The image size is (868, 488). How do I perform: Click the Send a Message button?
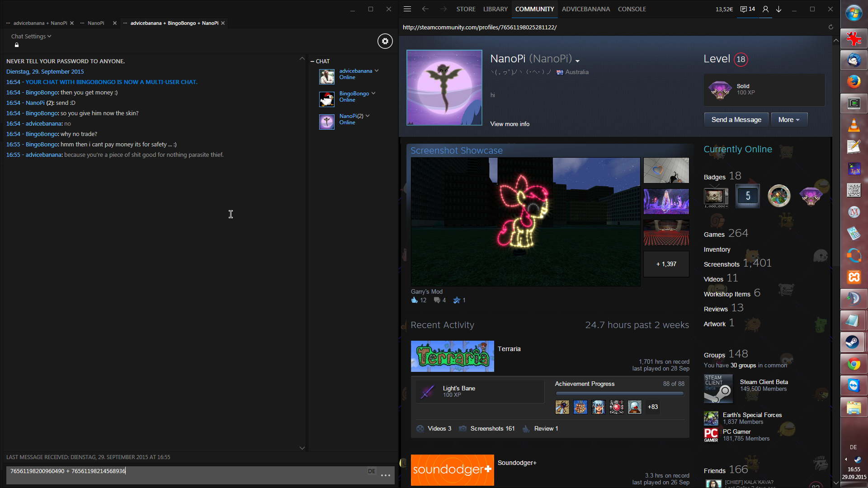click(x=736, y=120)
